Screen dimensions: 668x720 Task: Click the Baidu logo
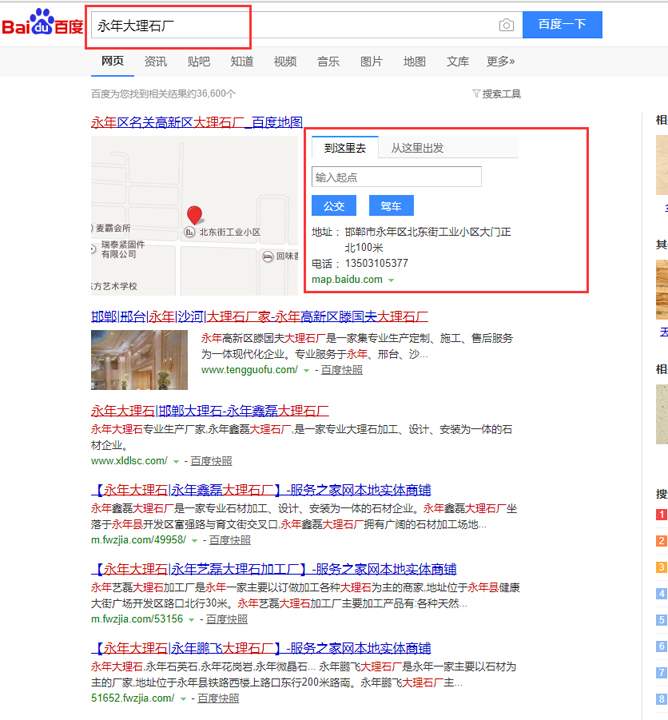point(42,23)
